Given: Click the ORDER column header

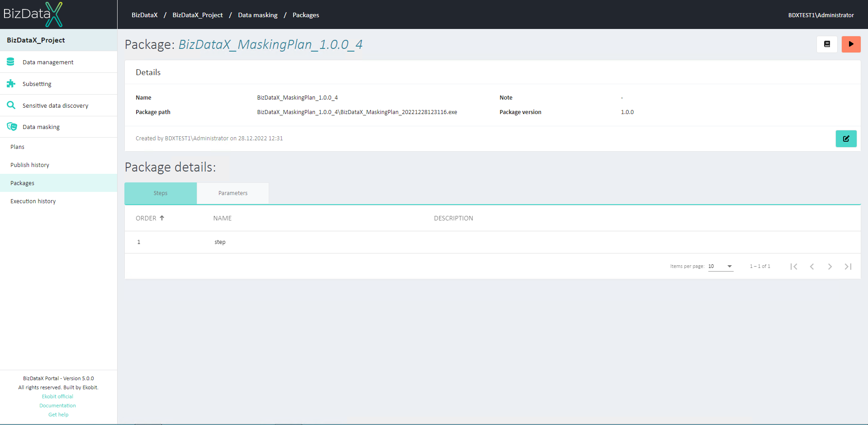Looking at the screenshot, I should (146, 218).
